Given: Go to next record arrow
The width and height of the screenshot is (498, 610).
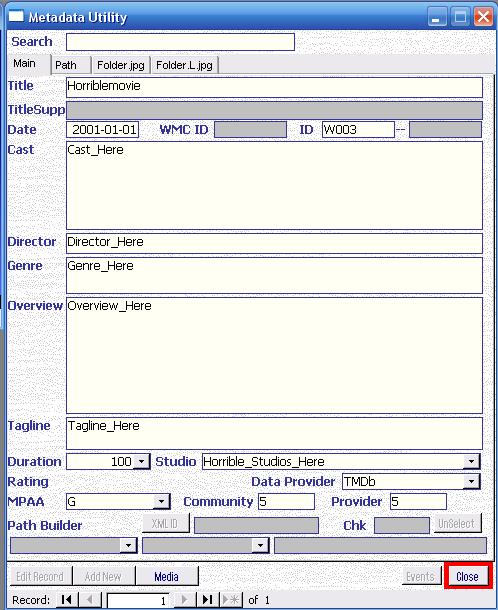Looking at the screenshot, I should coord(184,599).
